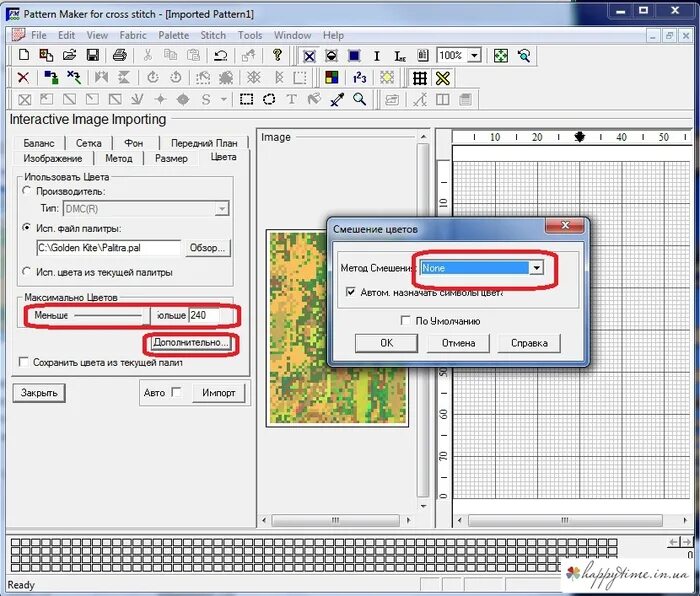The height and width of the screenshot is (596, 700).
Task: Open the Palette menu
Action: coord(173,35)
